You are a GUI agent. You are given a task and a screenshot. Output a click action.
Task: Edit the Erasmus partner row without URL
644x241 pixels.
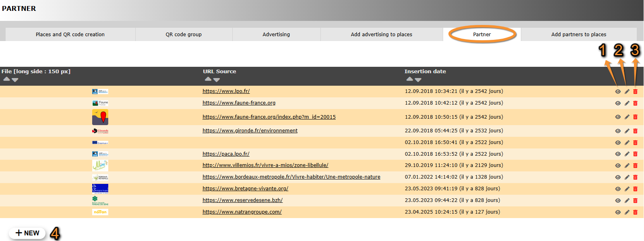pyautogui.click(x=627, y=143)
